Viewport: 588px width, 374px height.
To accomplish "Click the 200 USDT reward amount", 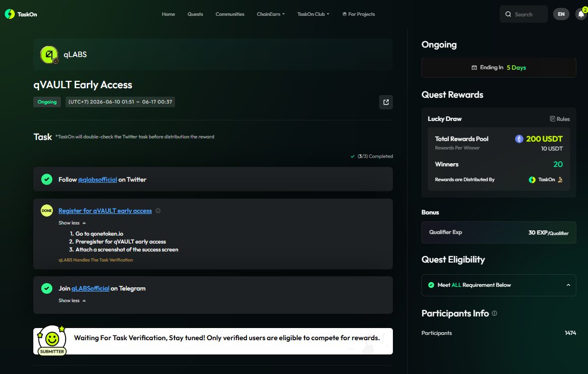I will [544, 139].
